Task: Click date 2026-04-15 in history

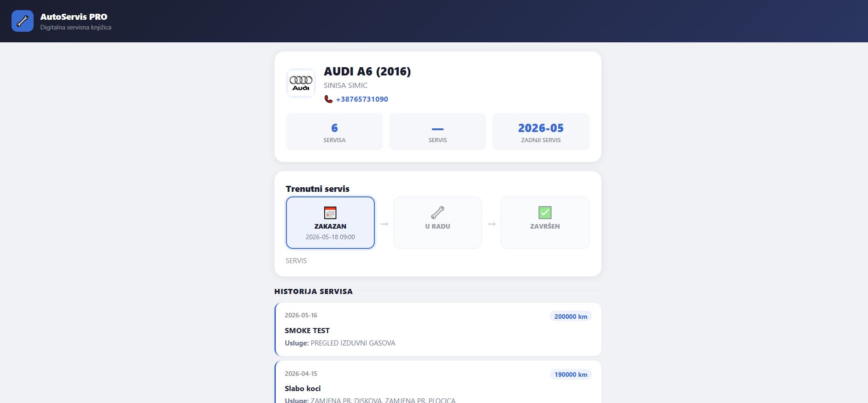Action: [301, 374]
